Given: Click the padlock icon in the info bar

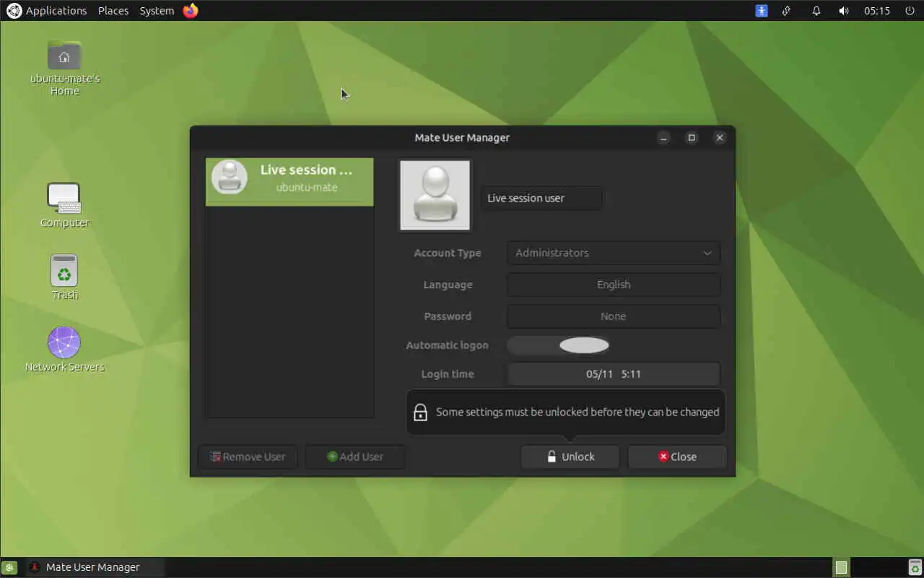Looking at the screenshot, I should [420, 412].
